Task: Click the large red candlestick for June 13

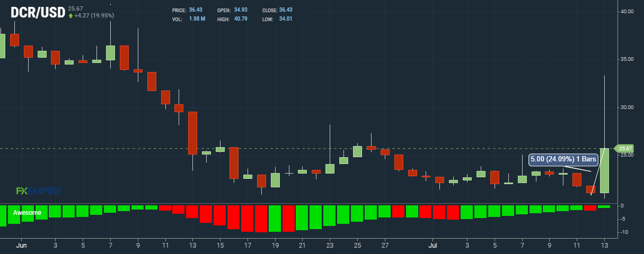Action: click(193, 133)
